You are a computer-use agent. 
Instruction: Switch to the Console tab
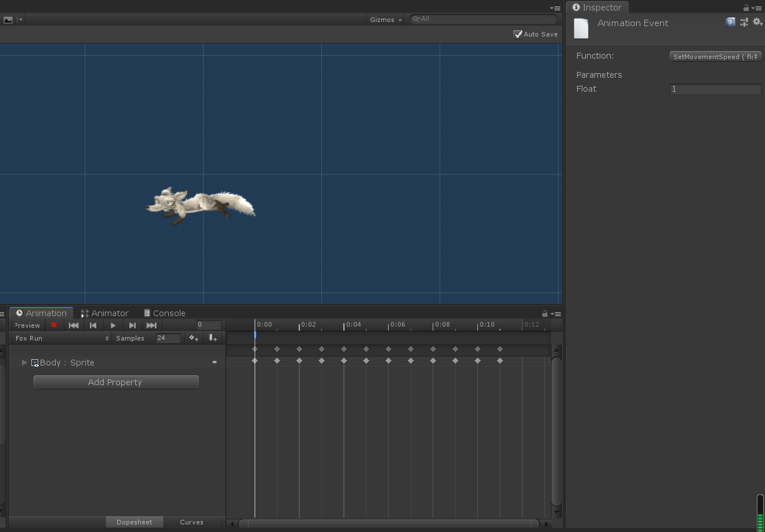pyautogui.click(x=165, y=313)
